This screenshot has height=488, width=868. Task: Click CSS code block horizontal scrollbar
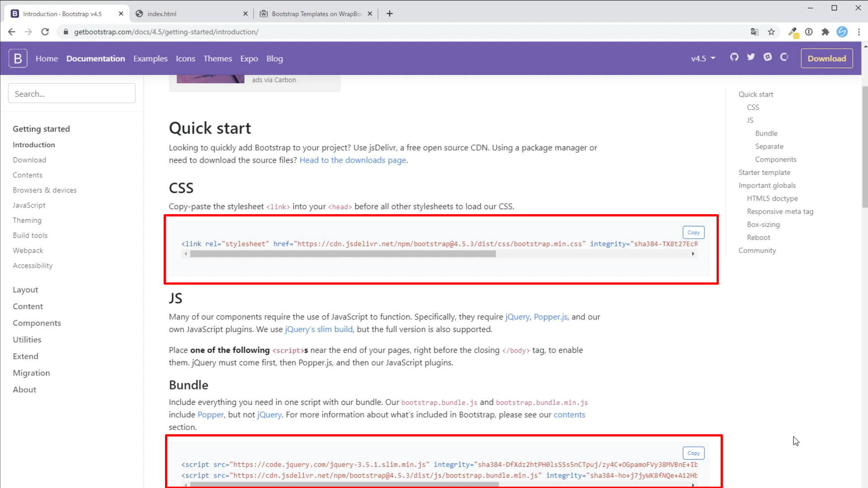click(343, 254)
